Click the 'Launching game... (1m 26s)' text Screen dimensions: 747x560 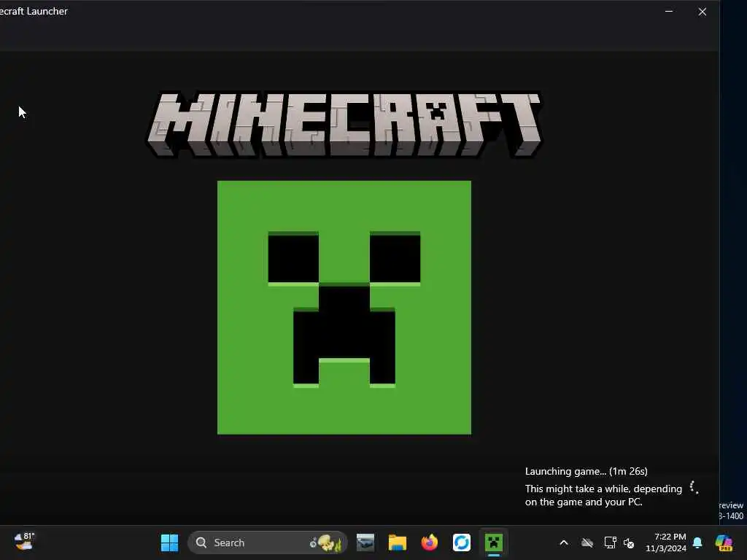(586, 471)
